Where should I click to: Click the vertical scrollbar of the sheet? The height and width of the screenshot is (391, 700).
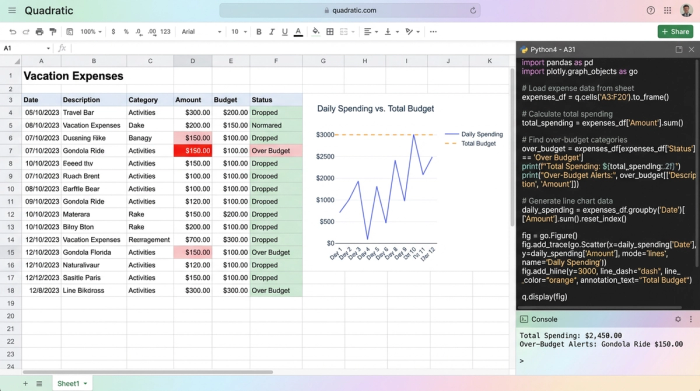pos(512,147)
